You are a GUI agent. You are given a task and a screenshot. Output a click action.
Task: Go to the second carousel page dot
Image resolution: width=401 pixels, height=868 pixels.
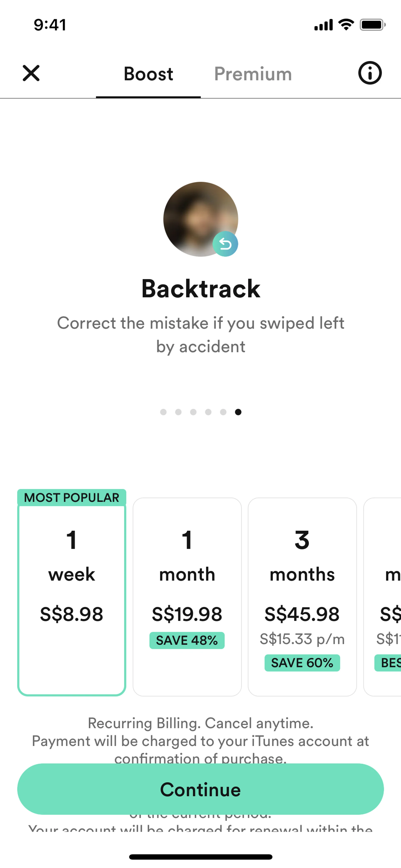[178, 412]
